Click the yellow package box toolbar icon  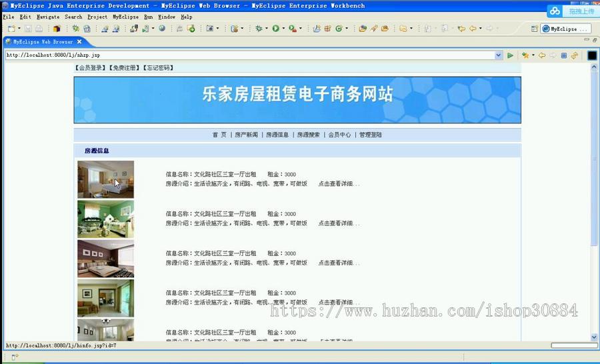[x=57, y=29]
